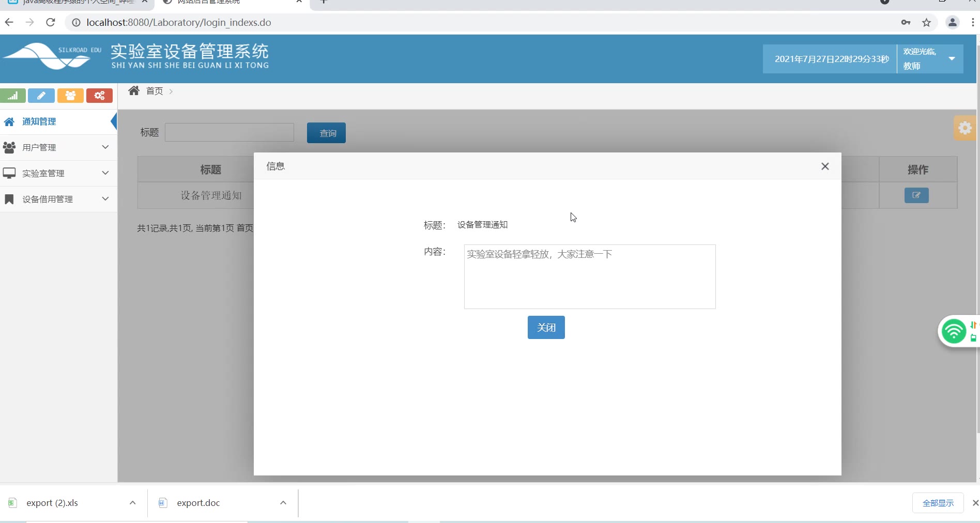Click the 设备管理通知 table cell
The height and width of the screenshot is (523, 980).
[x=211, y=195]
